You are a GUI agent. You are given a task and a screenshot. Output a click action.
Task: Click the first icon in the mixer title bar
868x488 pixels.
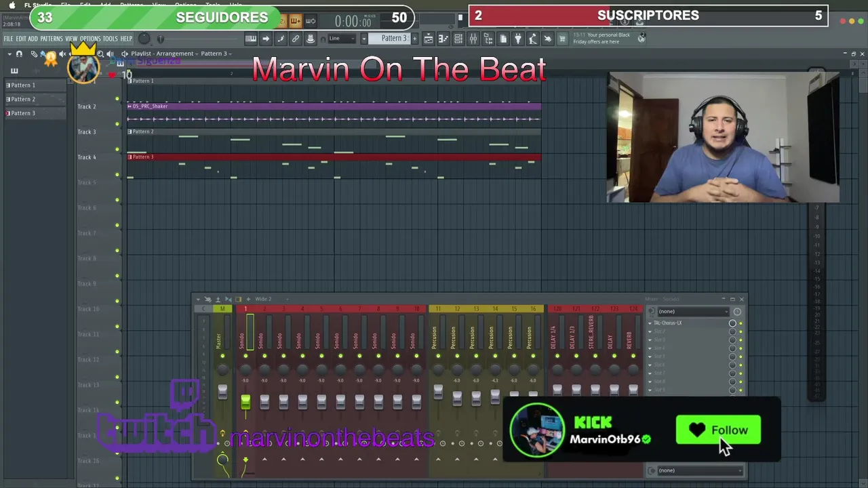pyautogui.click(x=198, y=299)
